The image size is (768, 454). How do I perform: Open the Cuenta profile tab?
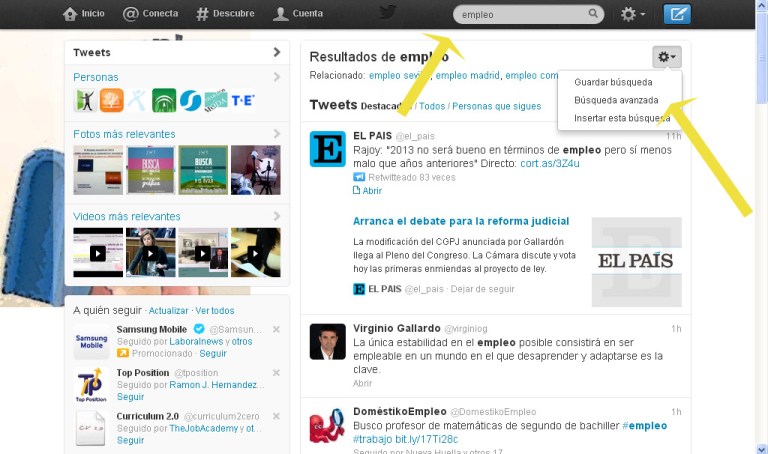298,14
